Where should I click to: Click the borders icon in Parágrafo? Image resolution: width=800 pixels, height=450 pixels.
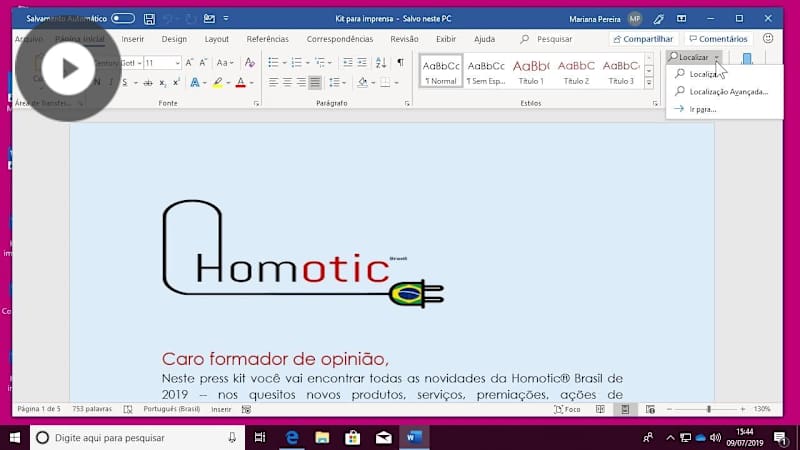(x=385, y=83)
